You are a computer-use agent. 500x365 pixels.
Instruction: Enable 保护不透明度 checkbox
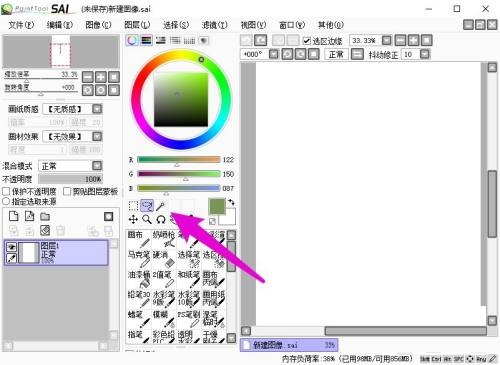(x=6, y=191)
